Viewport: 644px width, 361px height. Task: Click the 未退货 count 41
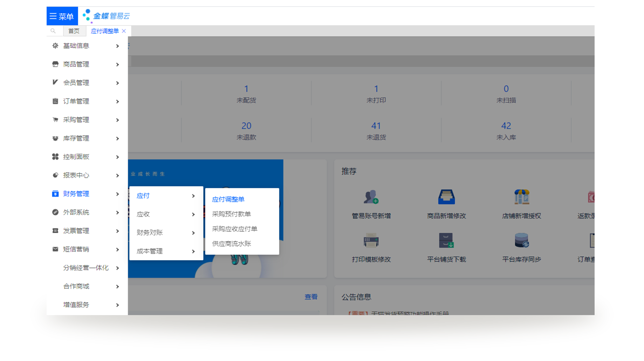[376, 125]
